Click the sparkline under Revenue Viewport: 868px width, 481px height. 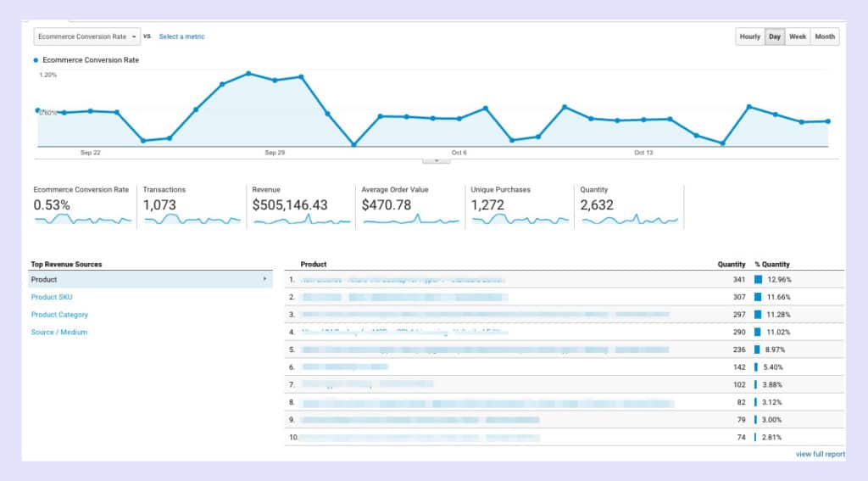(x=302, y=220)
